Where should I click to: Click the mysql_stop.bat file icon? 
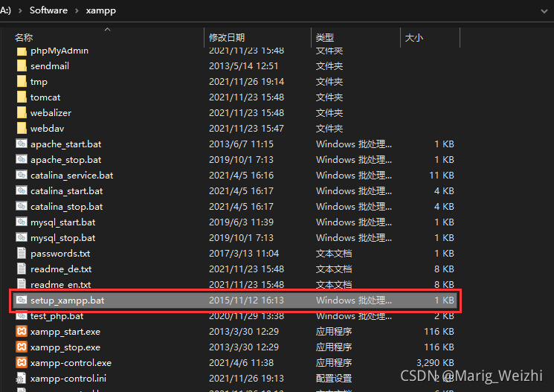tap(22, 237)
